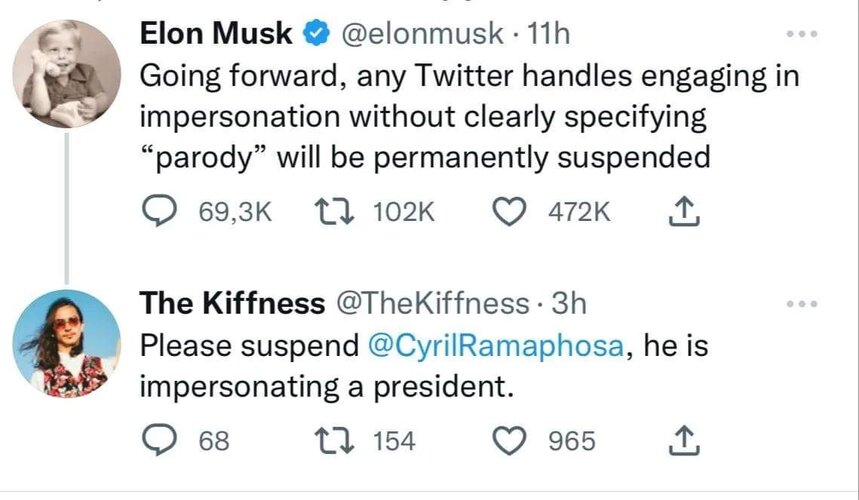View Elon Musk's profile picture
859x500 pixels.
pos(66,74)
